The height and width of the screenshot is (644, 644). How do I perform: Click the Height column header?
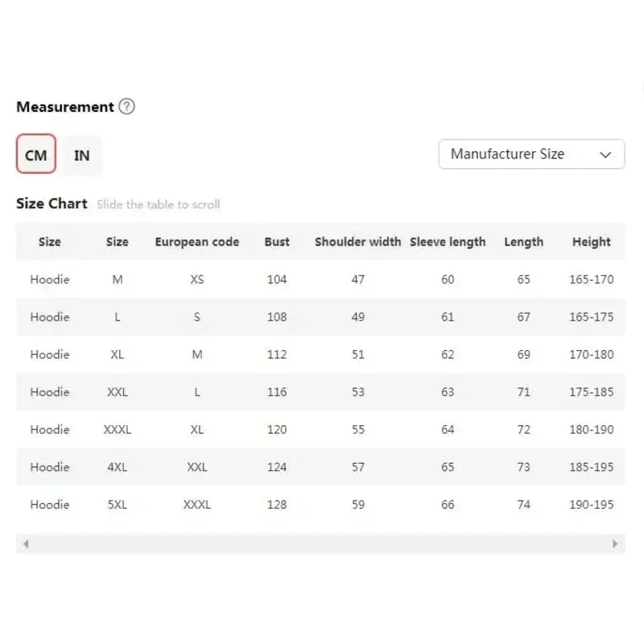pyautogui.click(x=592, y=242)
